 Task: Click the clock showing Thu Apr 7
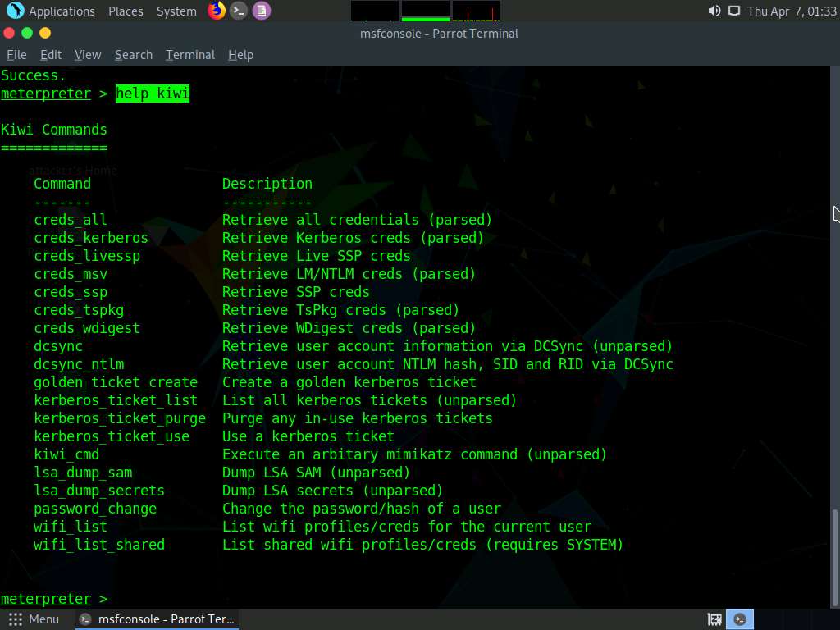pyautogui.click(x=791, y=11)
